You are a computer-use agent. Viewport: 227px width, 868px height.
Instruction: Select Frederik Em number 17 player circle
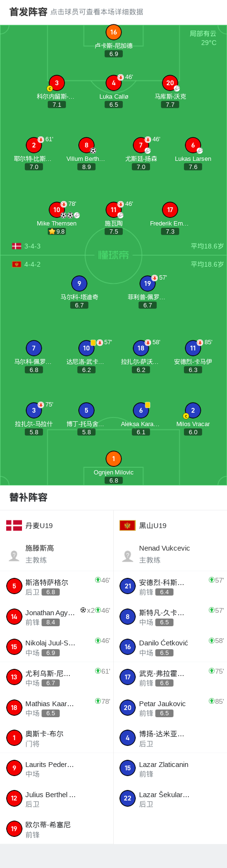170,210
